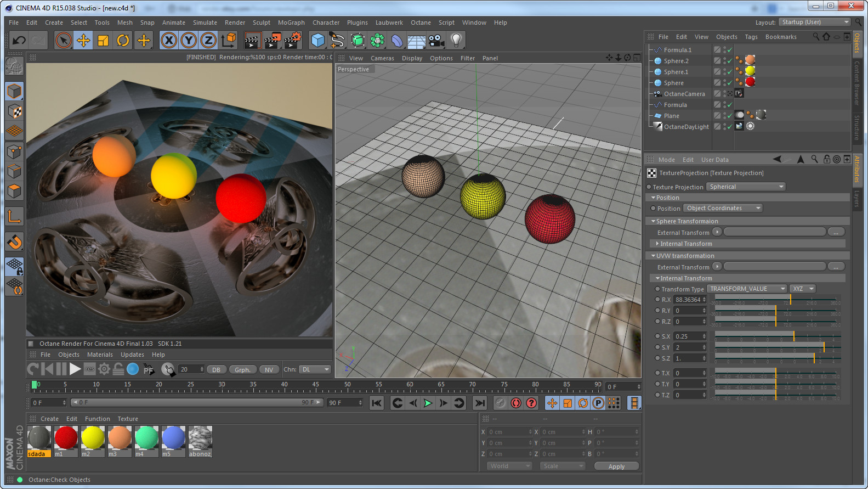Open the Octane menu
Image resolution: width=868 pixels, height=489 pixels.
421,23
